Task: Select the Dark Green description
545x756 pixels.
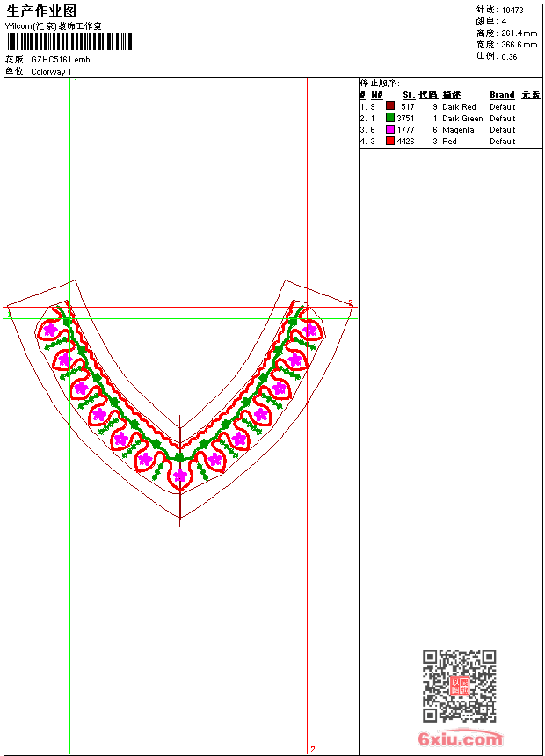Action: [462, 119]
